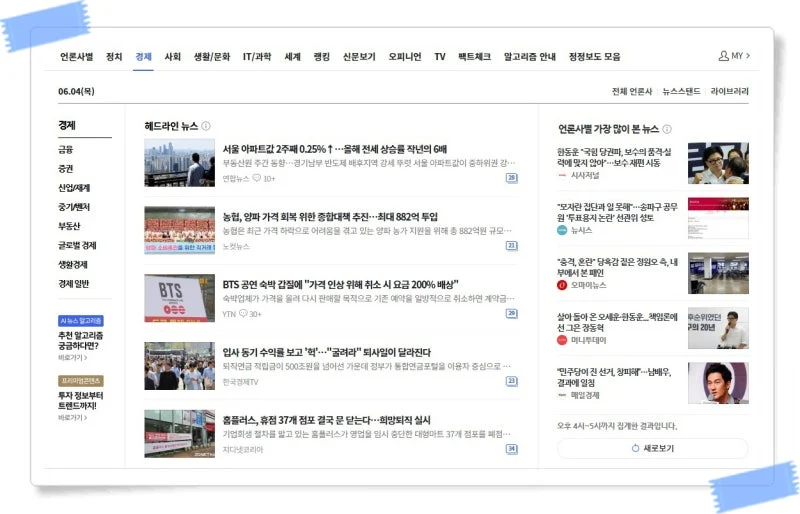Open related articles badge on 농협 양파 story
The image size is (800, 514).
click(511, 246)
